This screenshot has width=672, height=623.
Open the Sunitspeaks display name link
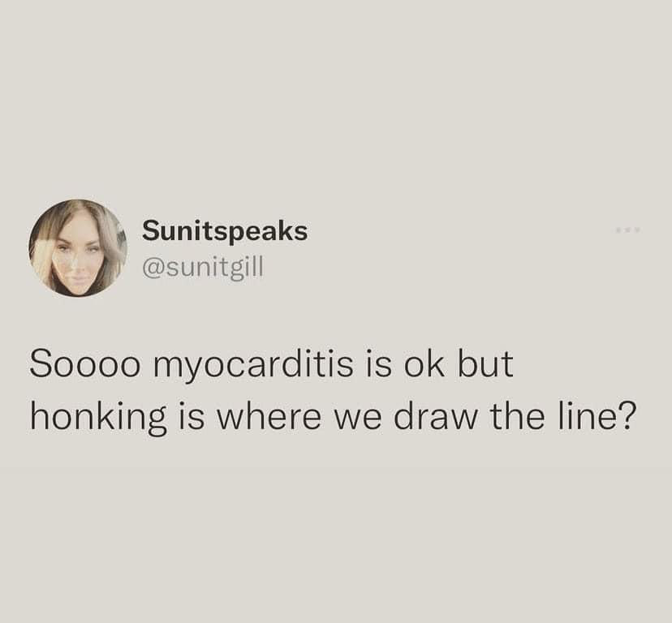[x=225, y=231]
